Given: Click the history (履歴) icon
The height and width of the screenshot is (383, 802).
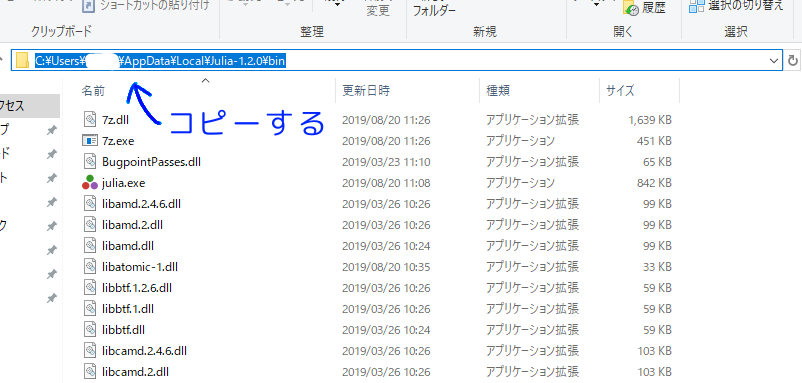Looking at the screenshot, I should 630,8.
